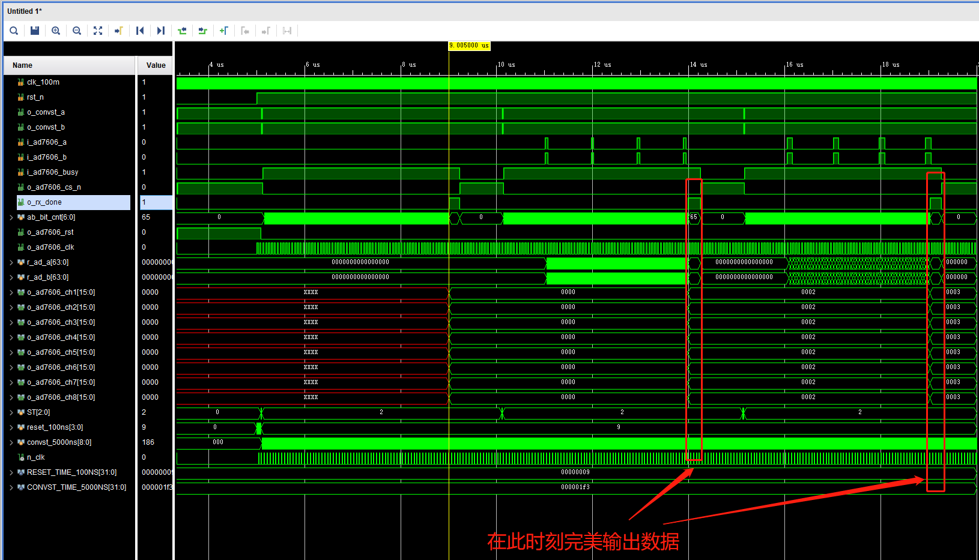Select the o_ad7606_rst signal
The height and width of the screenshot is (560, 979).
click(50, 232)
